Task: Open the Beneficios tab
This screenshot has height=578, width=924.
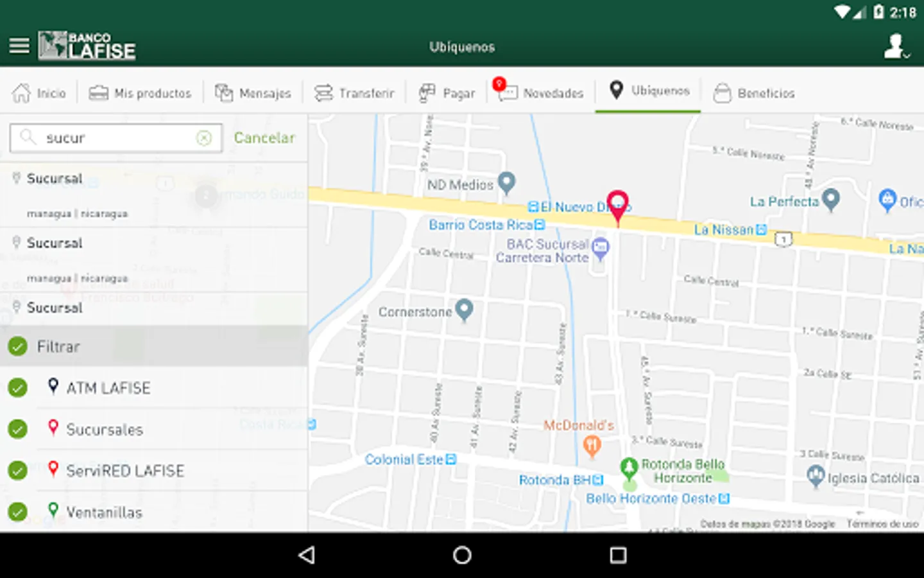Action: [754, 93]
